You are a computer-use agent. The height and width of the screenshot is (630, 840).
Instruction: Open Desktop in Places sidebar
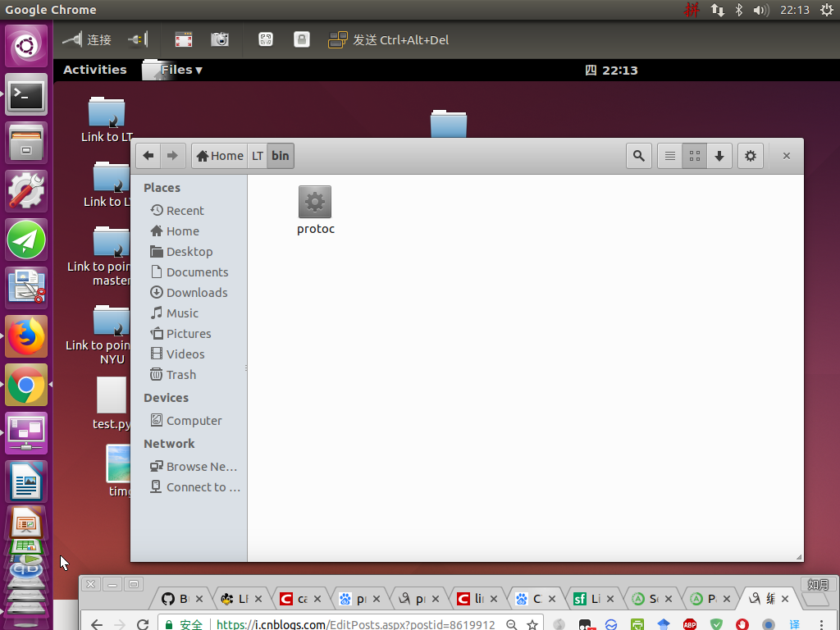click(x=189, y=252)
